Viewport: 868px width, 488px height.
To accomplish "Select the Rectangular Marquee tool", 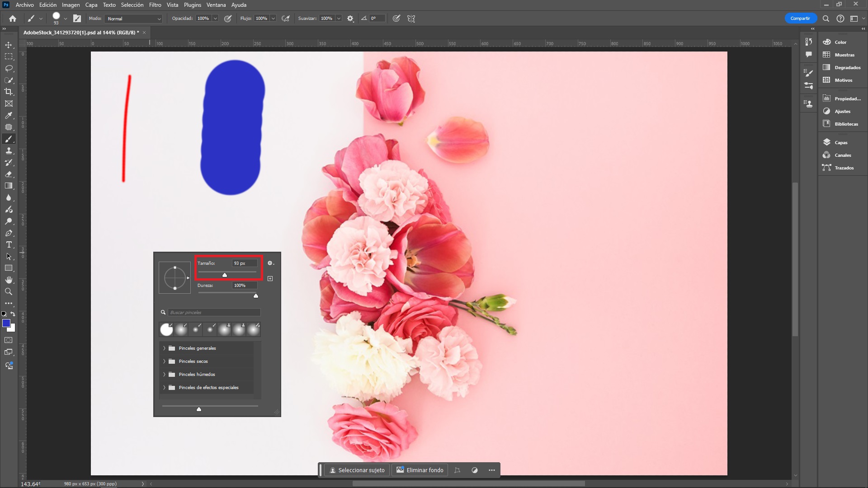I will (9, 56).
